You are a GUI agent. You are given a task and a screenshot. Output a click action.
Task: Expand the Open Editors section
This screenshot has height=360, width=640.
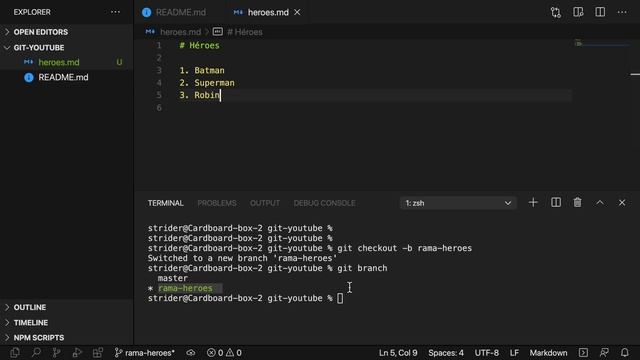[41, 32]
